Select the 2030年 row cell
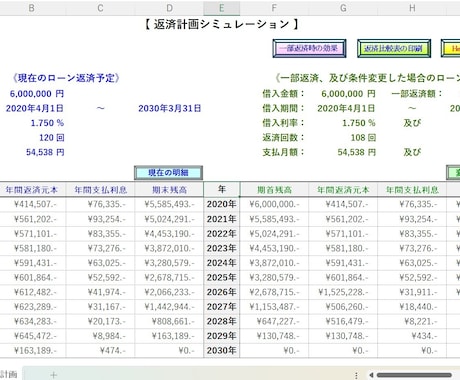Viewport: 460px width, 380px height. (222, 351)
